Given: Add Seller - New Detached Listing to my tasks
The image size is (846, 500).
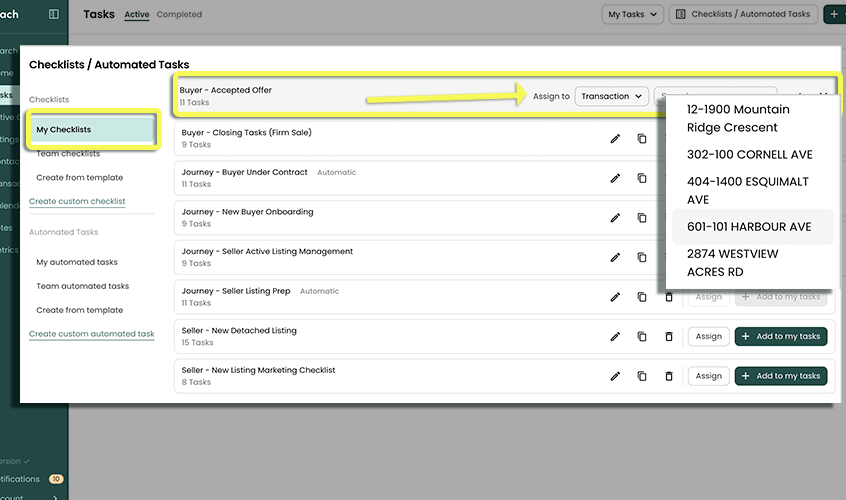Looking at the screenshot, I should coord(781,337).
